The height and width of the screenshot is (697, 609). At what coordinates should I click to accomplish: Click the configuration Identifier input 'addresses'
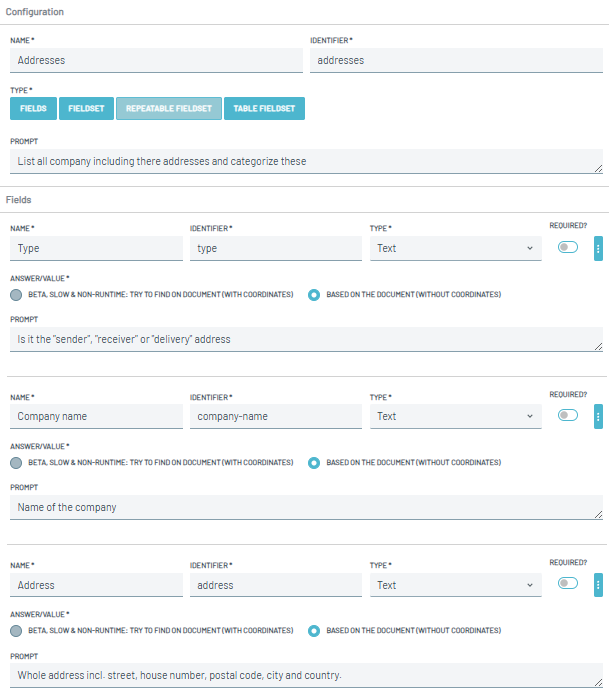coord(456,60)
